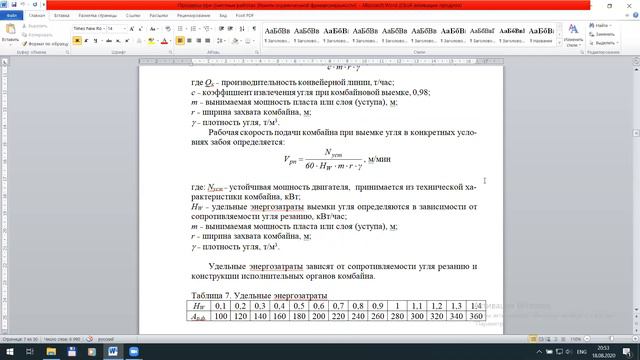Click the Text Effects icon
The height and width of the screenshot is (360, 640).
coord(139,41)
